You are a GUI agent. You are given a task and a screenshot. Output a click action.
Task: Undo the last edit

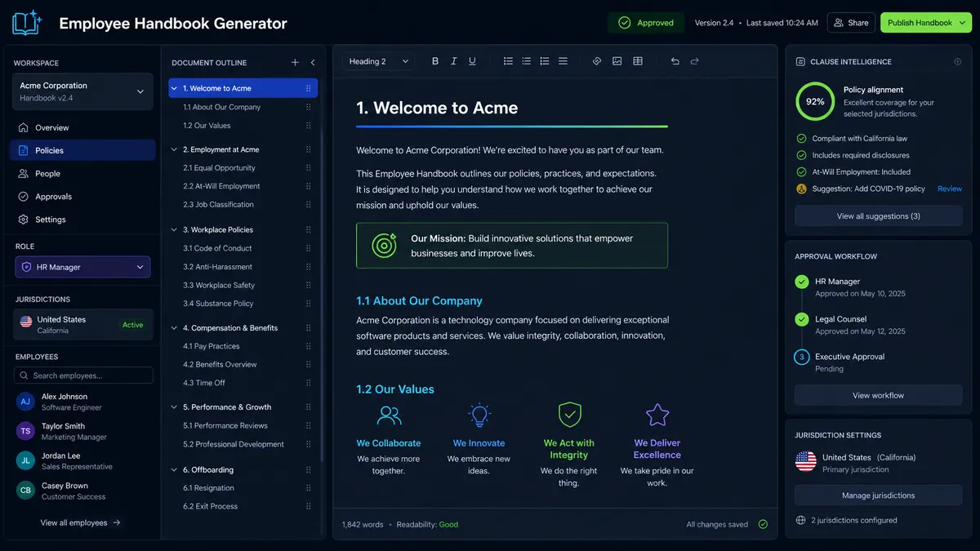[x=675, y=61]
